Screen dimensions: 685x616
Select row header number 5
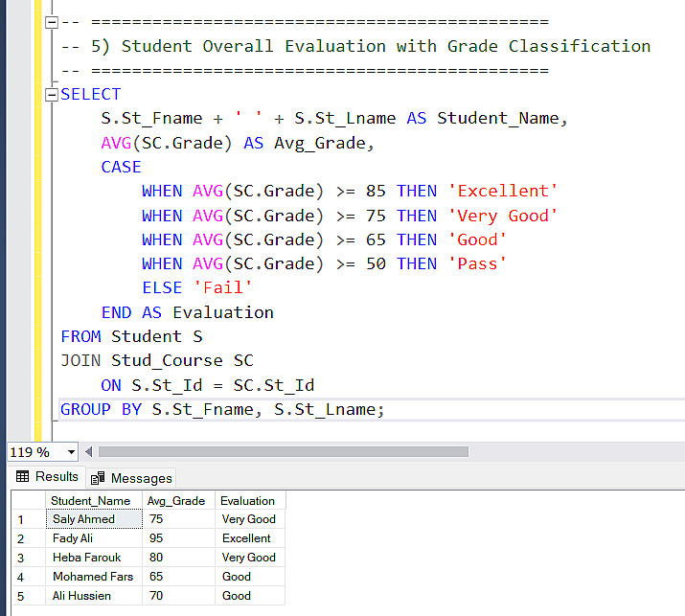29,596
